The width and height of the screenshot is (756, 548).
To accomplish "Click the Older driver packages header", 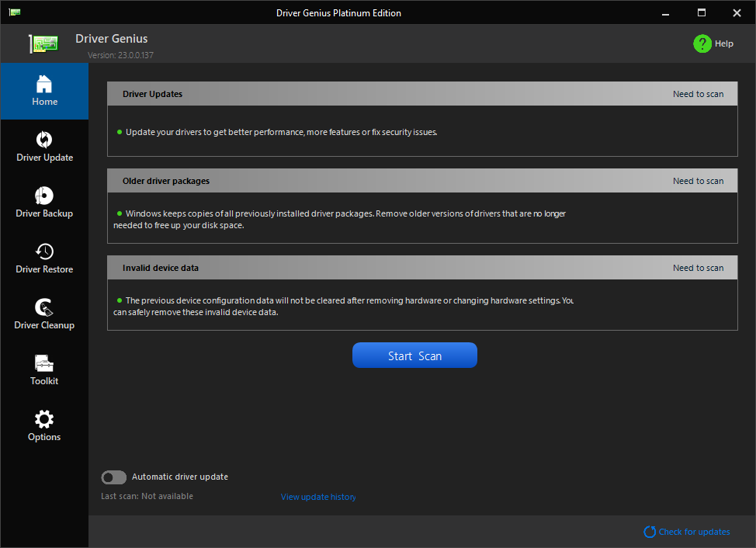I will (422, 181).
